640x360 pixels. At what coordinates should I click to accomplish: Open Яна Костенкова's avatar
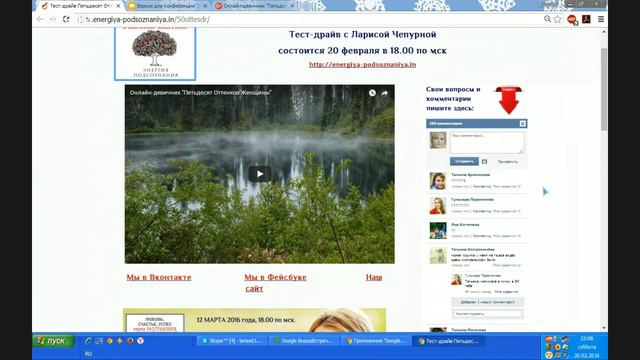pyautogui.click(x=438, y=231)
